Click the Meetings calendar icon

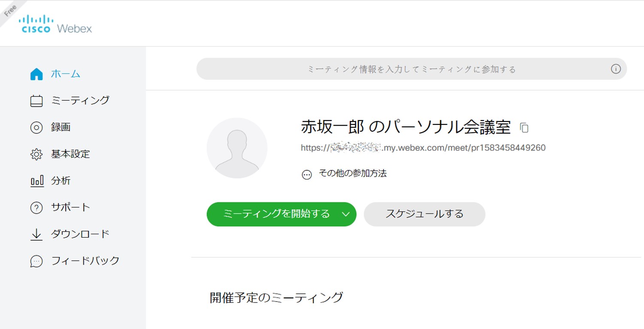(36, 101)
